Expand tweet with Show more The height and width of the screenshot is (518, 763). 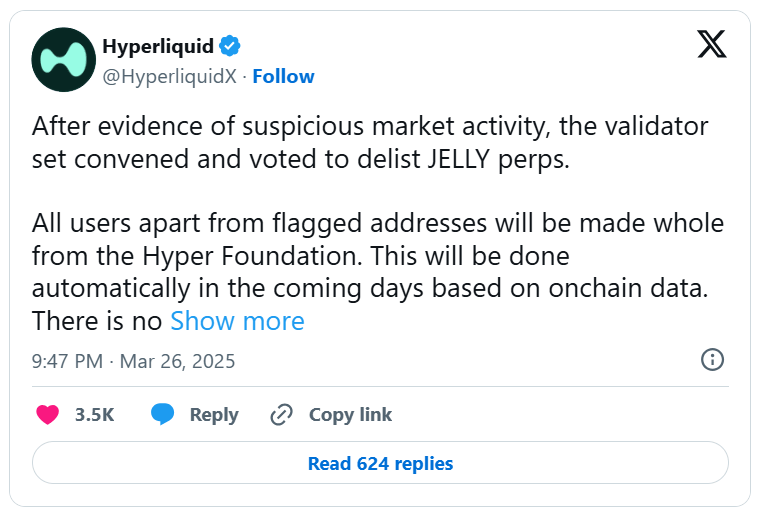tap(237, 321)
